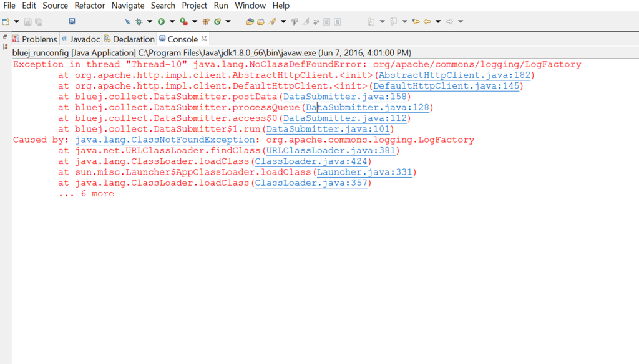Click the green Run button icon

click(x=162, y=22)
